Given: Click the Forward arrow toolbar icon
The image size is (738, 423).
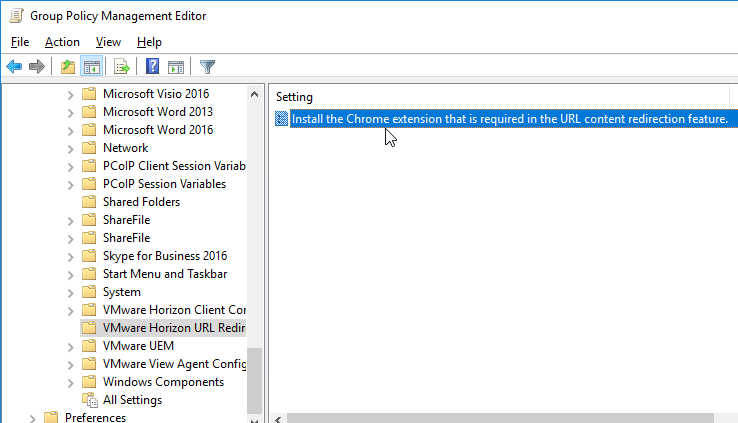Looking at the screenshot, I should [x=37, y=67].
